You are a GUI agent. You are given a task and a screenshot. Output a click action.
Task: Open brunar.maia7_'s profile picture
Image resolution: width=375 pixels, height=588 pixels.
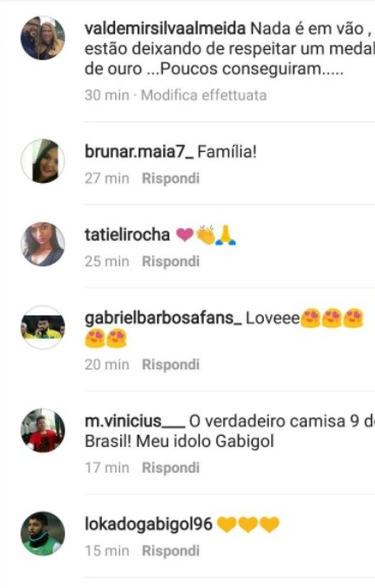(42, 161)
